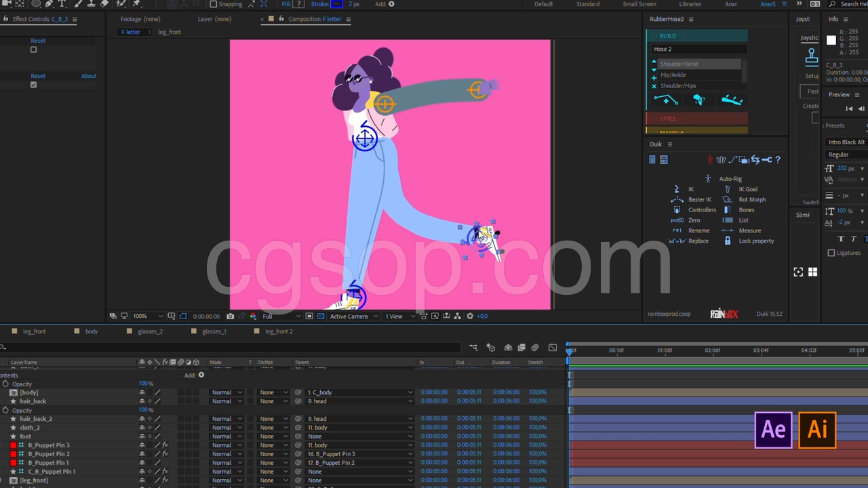Image resolution: width=868 pixels, height=488 pixels.
Task: Open the Intro Black Alt font dropdown
Action: pyautogui.click(x=846, y=142)
